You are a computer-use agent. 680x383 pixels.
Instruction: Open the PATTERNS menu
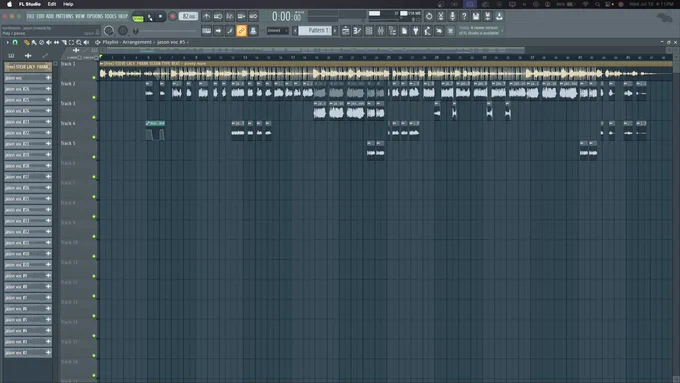click(64, 16)
